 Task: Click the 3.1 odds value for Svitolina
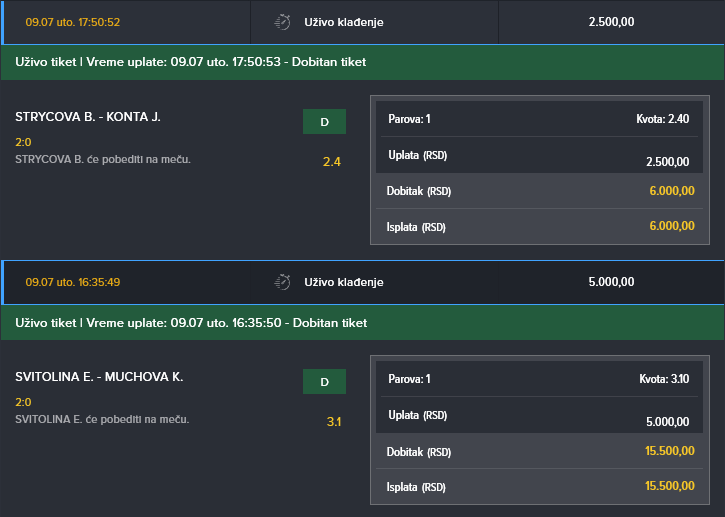coord(333,422)
